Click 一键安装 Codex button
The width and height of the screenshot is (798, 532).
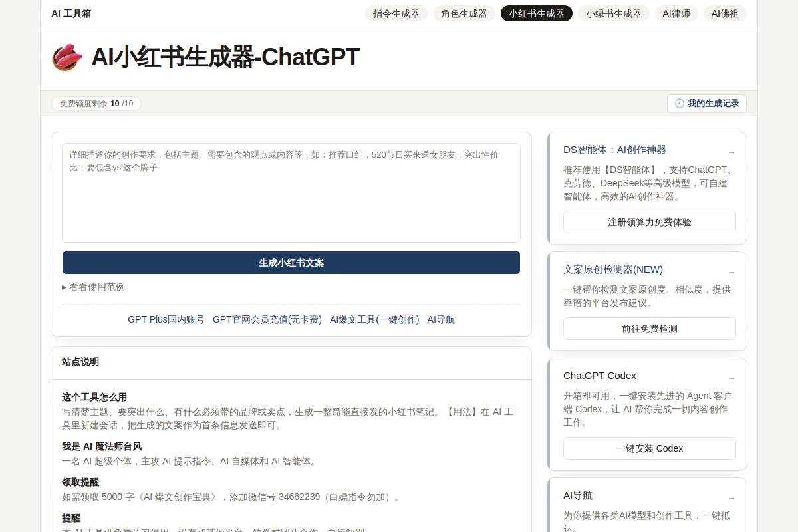point(650,448)
